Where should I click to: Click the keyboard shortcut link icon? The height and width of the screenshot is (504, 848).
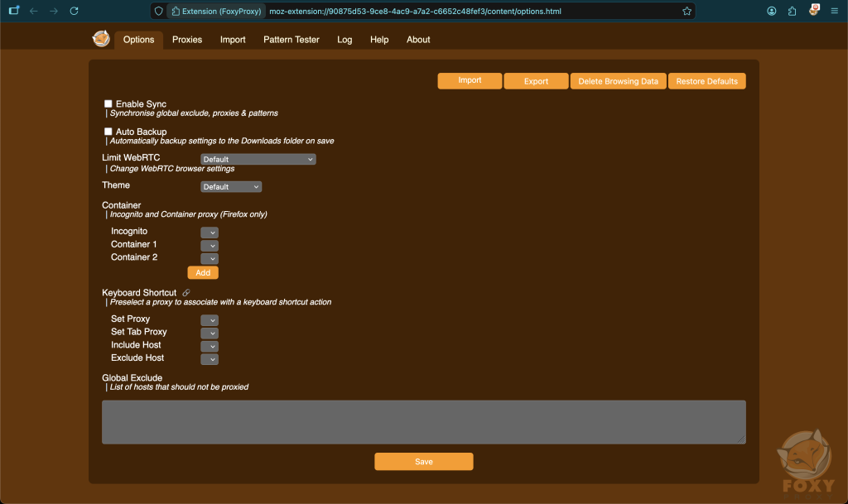pos(186,293)
